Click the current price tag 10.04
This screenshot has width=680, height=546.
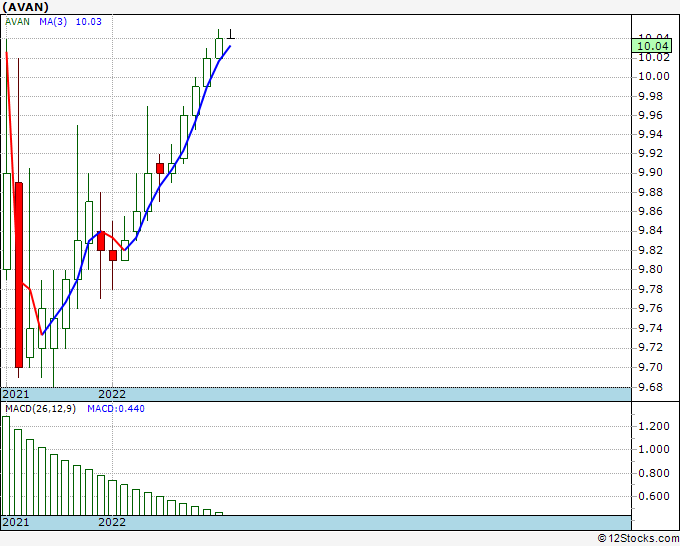[x=651, y=46]
